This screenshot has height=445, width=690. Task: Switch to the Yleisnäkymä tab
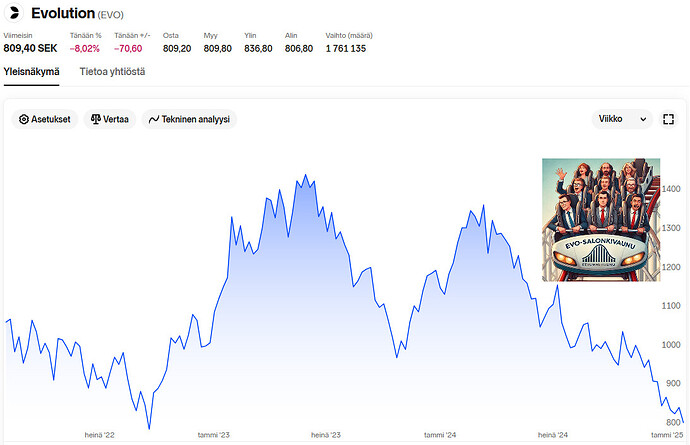[x=32, y=72]
